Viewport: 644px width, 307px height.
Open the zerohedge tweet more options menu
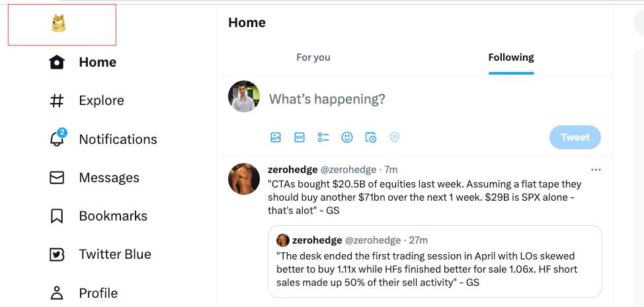[596, 170]
